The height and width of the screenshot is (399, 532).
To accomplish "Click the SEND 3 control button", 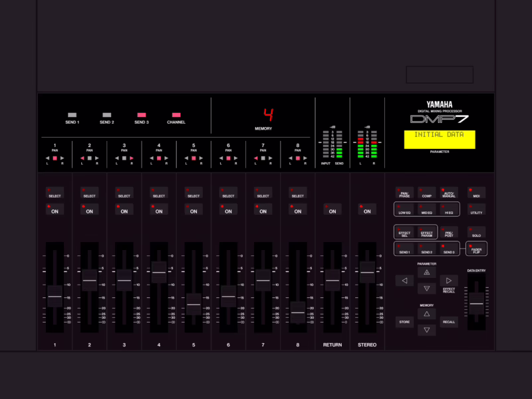I will (x=449, y=249).
